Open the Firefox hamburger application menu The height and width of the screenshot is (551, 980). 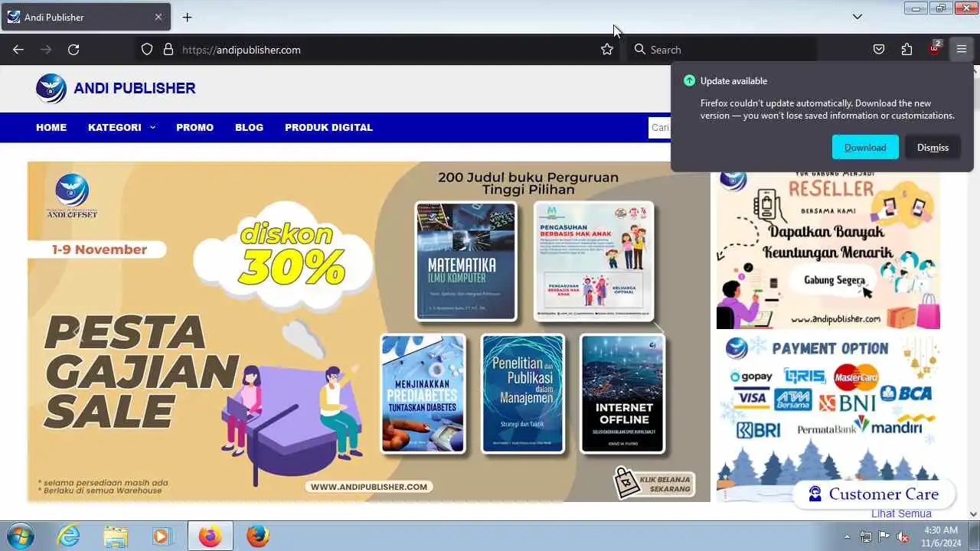(962, 50)
